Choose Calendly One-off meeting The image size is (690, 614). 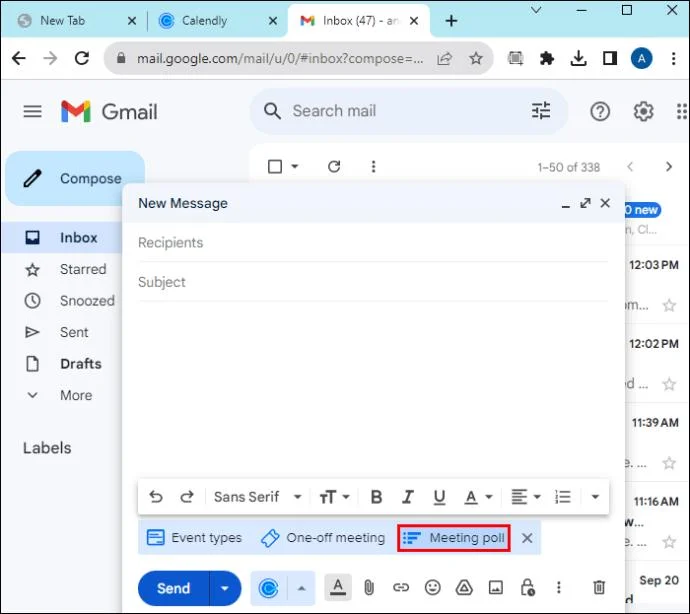(323, 537)
